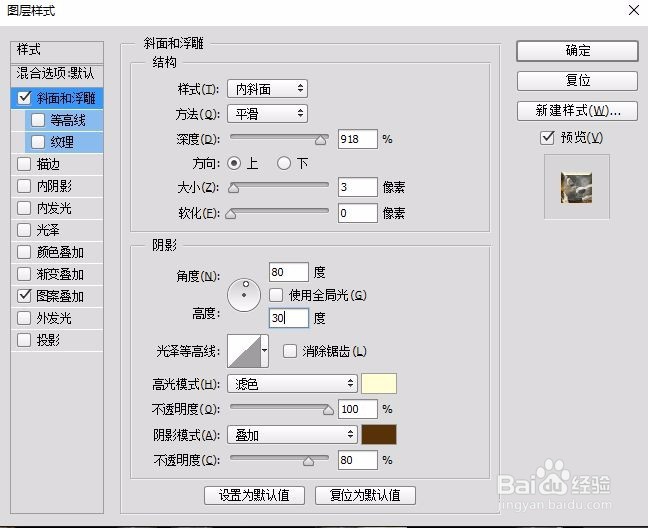The width and height of the screenshot is (648, 528).
Task: Enable the 光泽 checkbox
Action: [x=24, y=230]
